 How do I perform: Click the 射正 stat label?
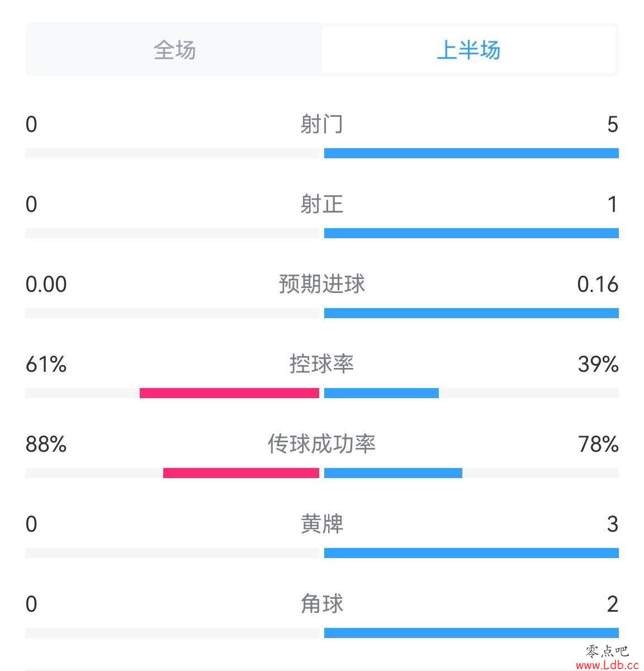tap(321, 204)
